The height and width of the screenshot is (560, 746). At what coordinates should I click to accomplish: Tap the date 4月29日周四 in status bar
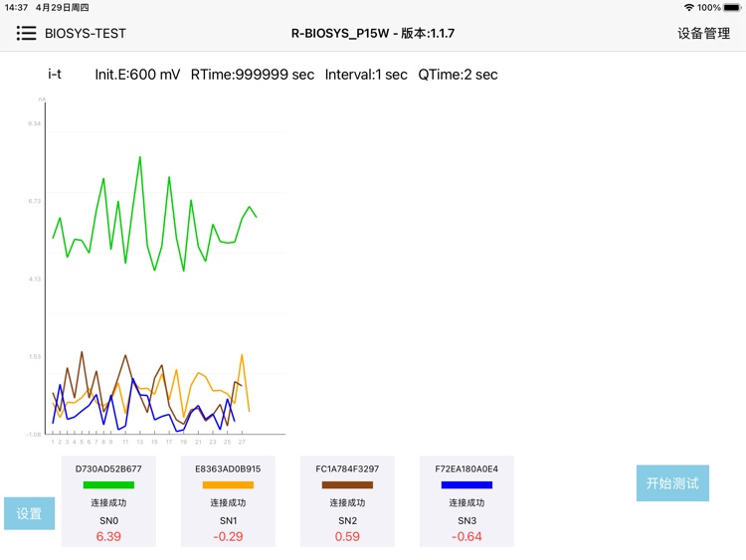point(63,8)
